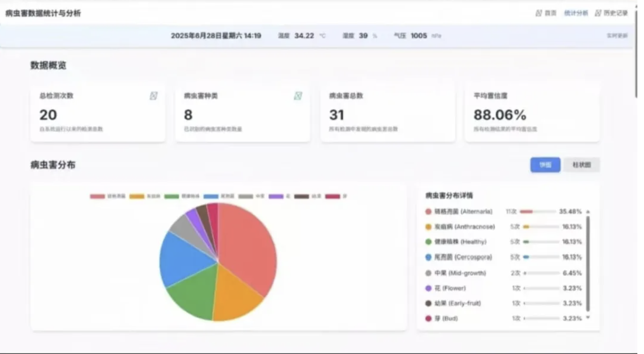Click the value 31 in the 病虫害总数 card

click(x=337, y=115)
